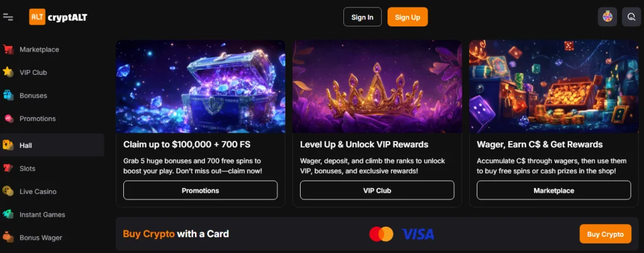Screen dimensions: 644x253
Task: Click the VIP Club star icon
Action: pos(8,72)
